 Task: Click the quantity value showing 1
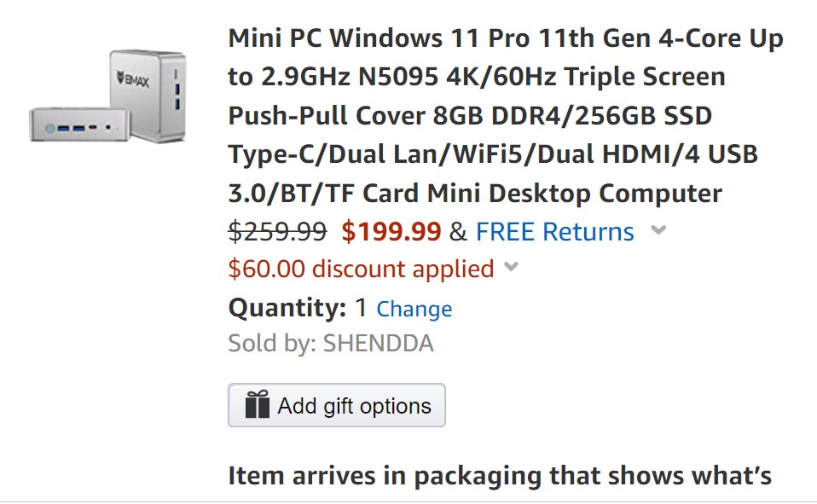click(362, 309)
